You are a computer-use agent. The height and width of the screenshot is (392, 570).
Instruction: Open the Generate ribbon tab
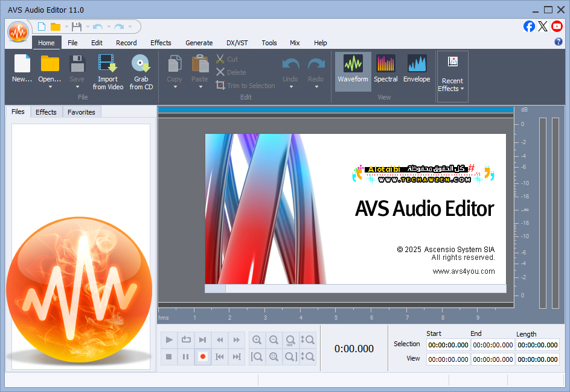[199, 43]
